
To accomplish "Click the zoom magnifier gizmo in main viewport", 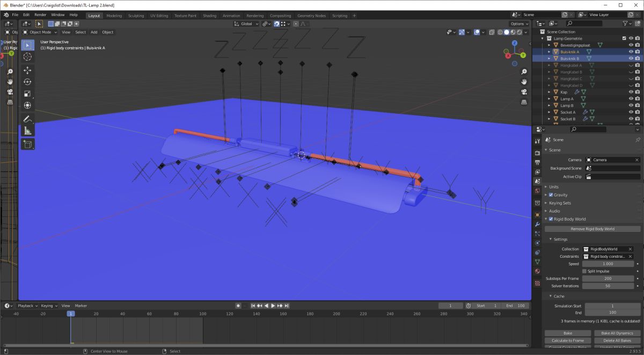I will coord(524,71).
